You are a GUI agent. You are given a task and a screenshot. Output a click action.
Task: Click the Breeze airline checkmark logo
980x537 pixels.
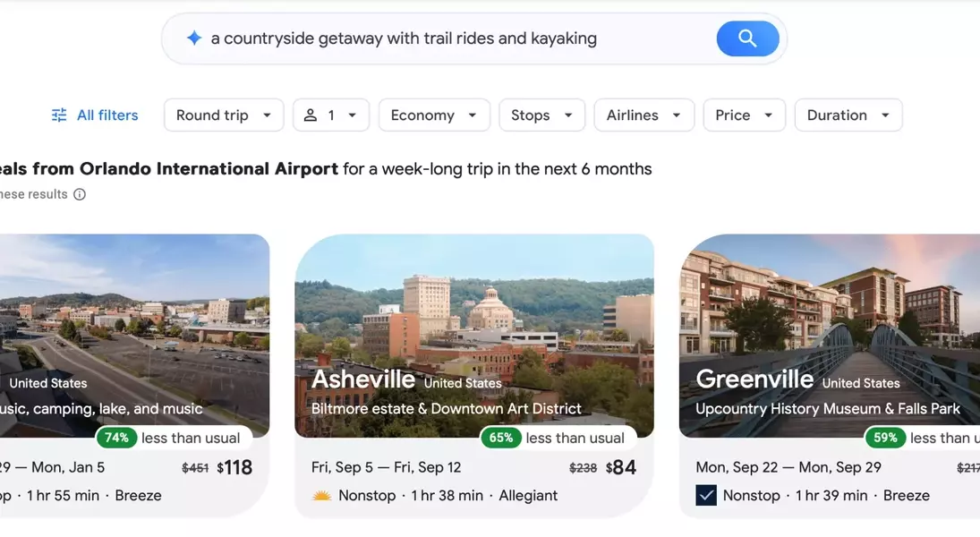click(706, 495)
